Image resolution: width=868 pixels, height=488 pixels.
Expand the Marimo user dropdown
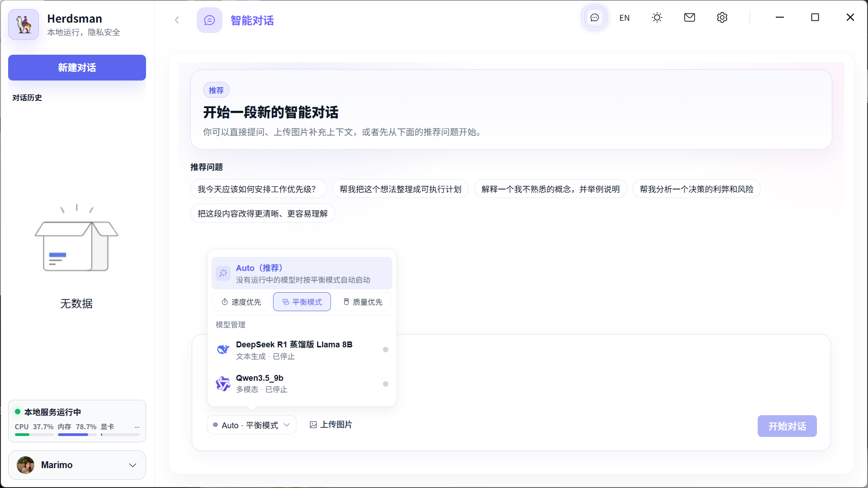point(77,465)
